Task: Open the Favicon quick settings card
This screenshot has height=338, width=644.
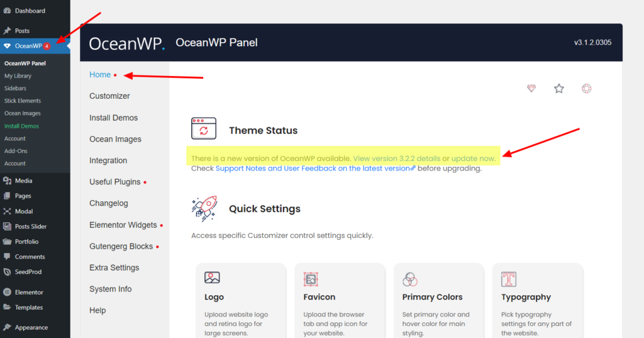Action: point(340,301)
